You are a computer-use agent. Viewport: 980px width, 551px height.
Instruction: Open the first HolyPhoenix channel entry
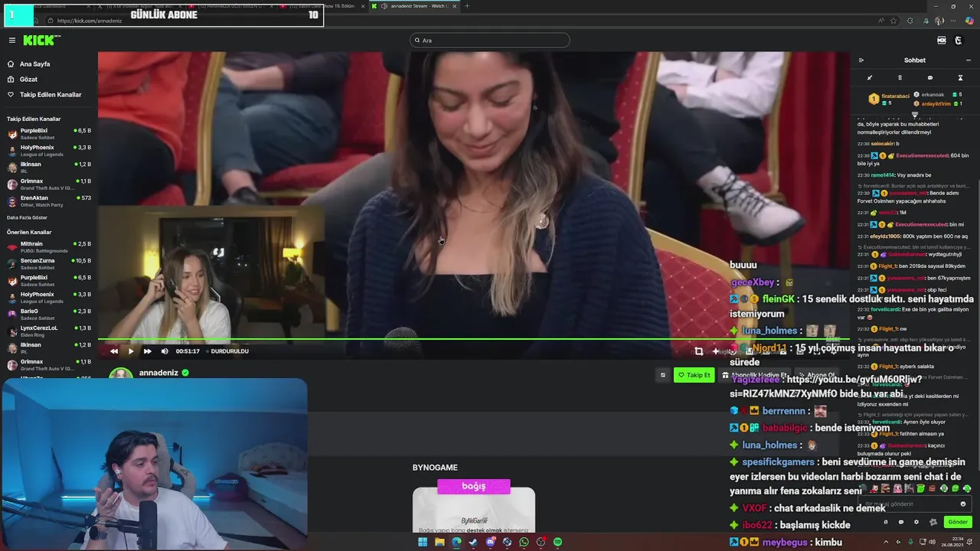pos(49,151)
